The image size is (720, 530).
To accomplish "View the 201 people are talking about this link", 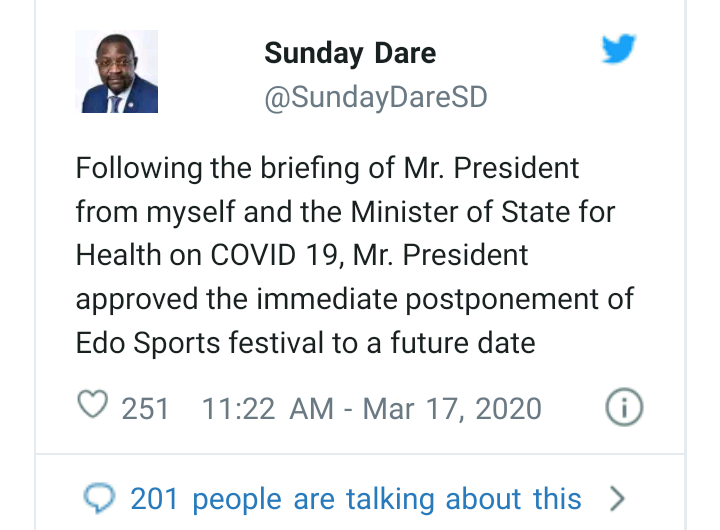I will point(356,498).
